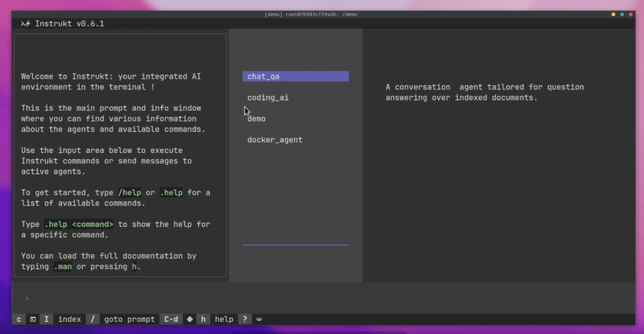This screenshot has width=644, height=334.
Task: Click the 'h' key badge in footer
Action: click(203, 320)
